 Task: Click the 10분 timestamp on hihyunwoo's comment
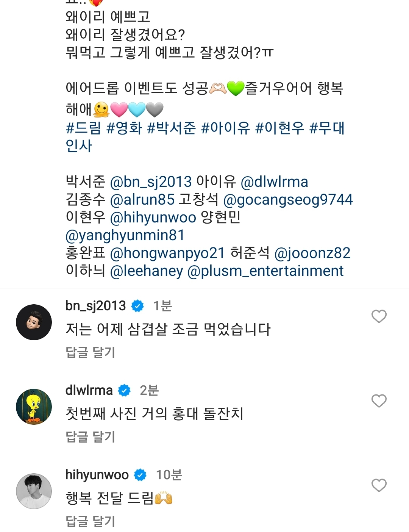169,474
